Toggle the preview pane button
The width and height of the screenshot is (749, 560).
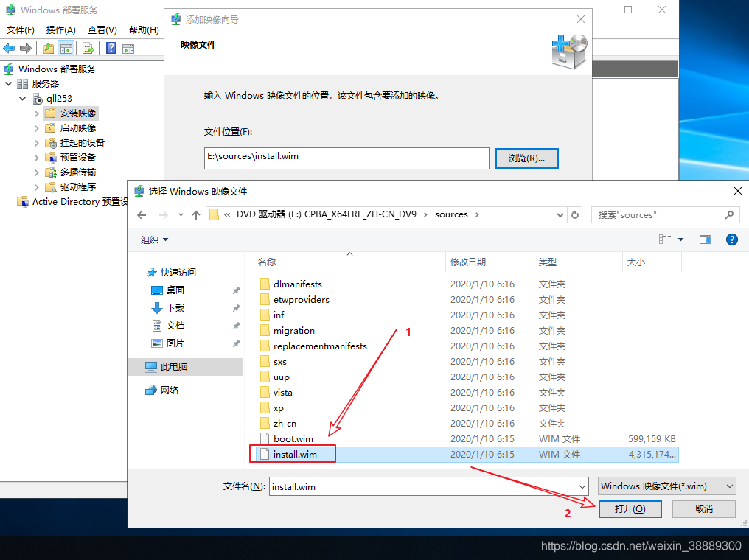tap(706, 239)
